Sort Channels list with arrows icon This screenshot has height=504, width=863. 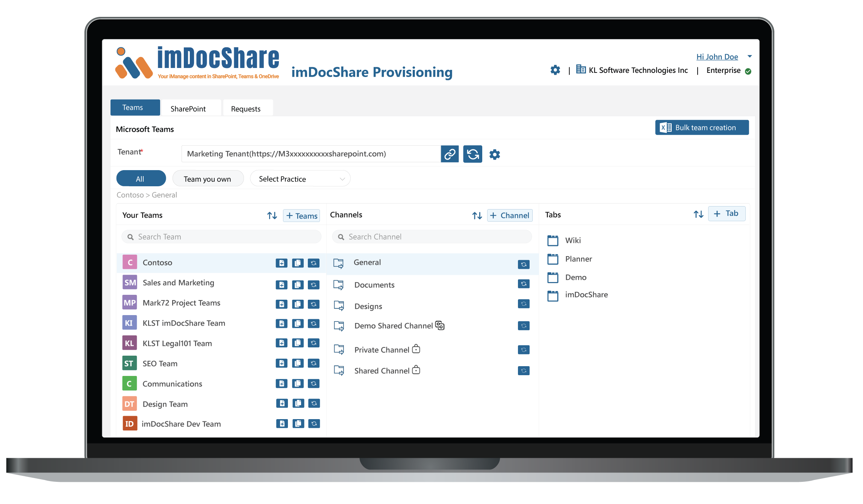coord(477,216)
